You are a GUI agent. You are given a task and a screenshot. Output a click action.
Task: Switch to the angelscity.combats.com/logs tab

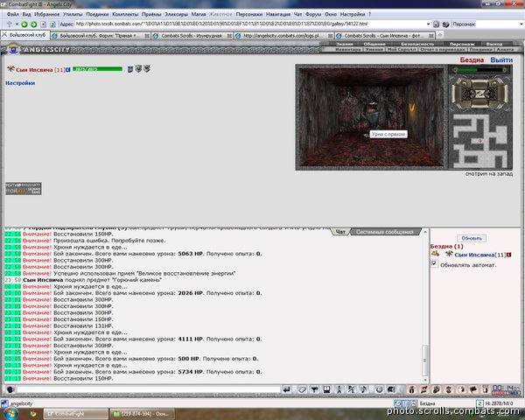[x=283, y=36]
